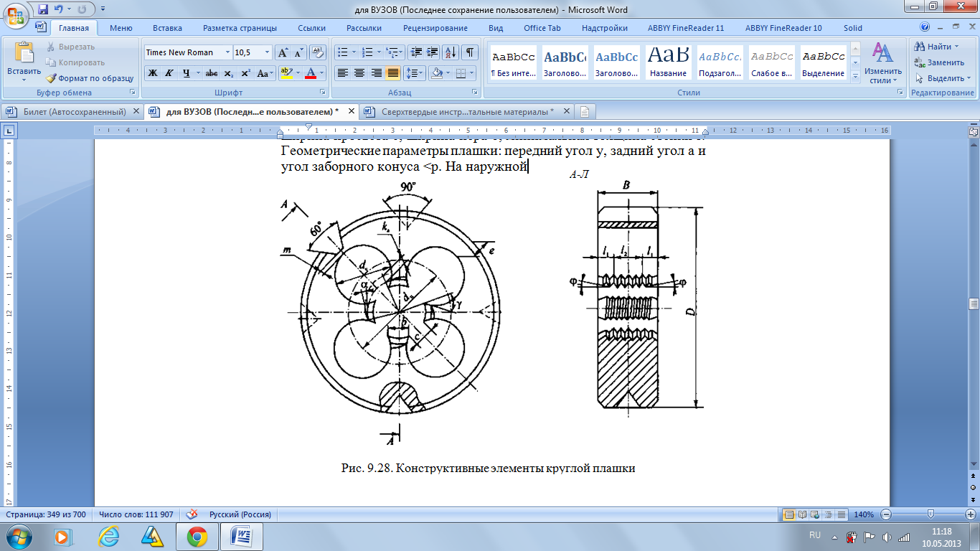
Task: Click the zoom slider handle
Action: click(x=930, y=514)
